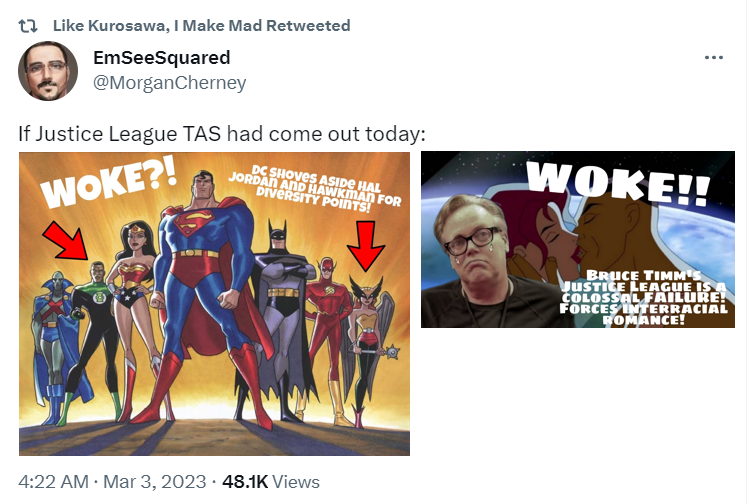752x504 pixels.
Task: Click the Mar 3, 2023 date
Action: (154, 481)
